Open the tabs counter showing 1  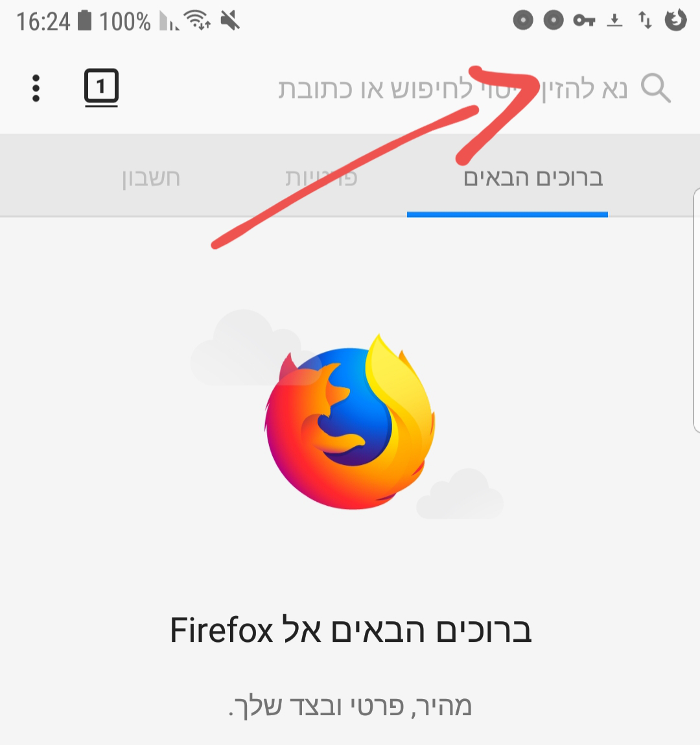click(x=101, y=88)
